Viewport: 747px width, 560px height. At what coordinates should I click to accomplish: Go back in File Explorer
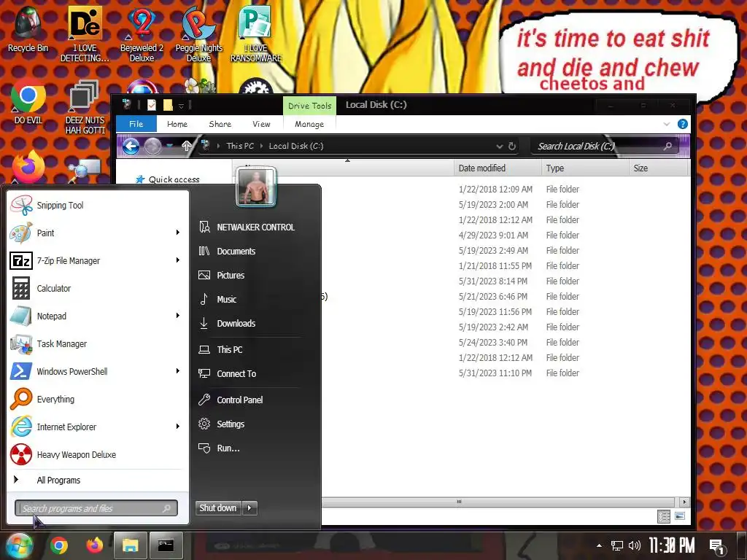tap(131, 146)
